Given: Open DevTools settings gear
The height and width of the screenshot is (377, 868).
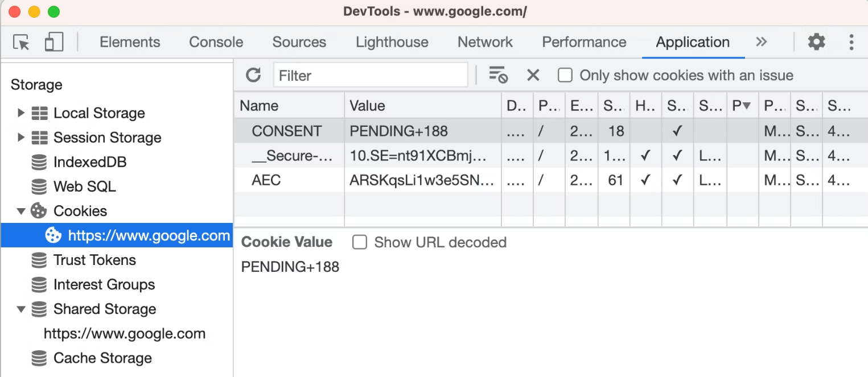Looking at the screenshot, I should coord(816,42).
